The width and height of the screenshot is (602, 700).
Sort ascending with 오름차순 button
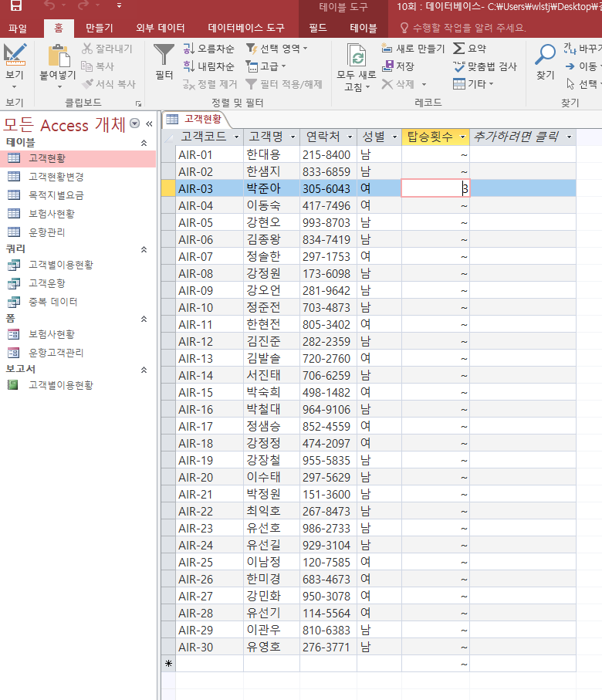(x=208, y=49)
